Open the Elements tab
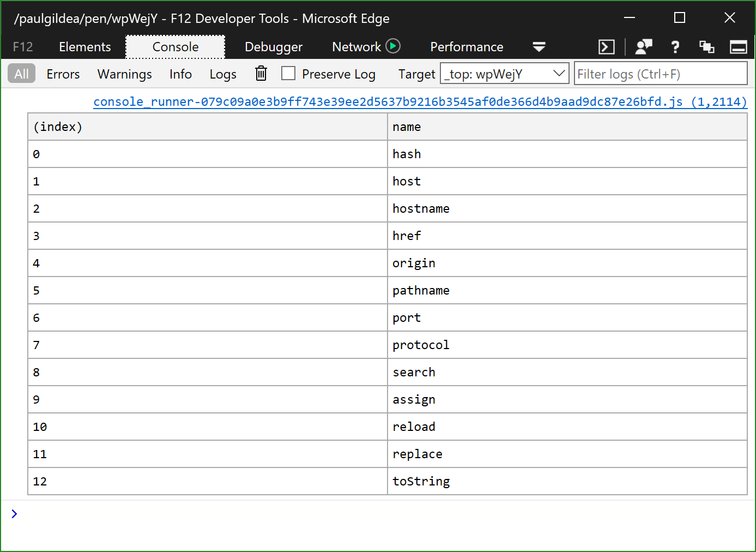 pos(84,47)
